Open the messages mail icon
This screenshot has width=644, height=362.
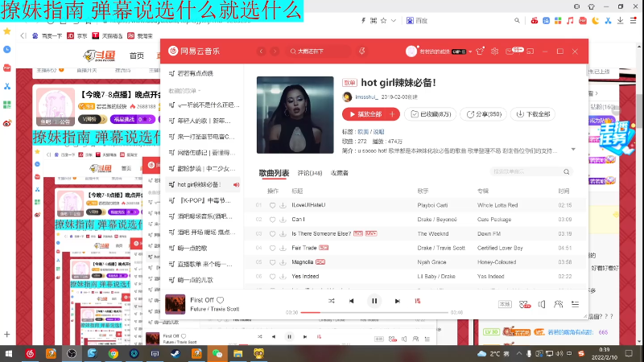[x=510, y=51]
